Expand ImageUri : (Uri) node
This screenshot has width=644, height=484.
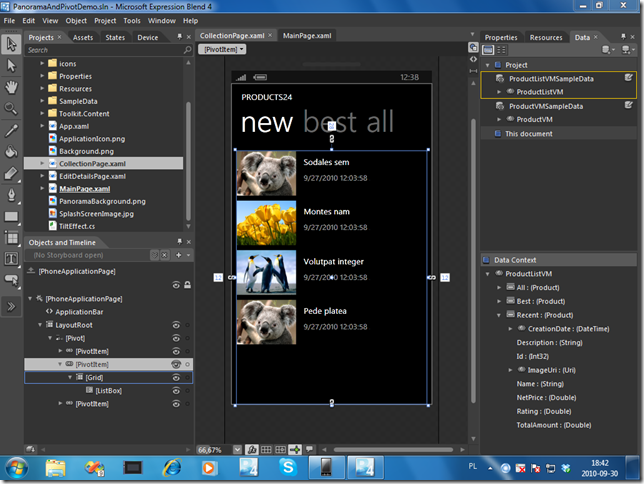click(x=510, y=370)
